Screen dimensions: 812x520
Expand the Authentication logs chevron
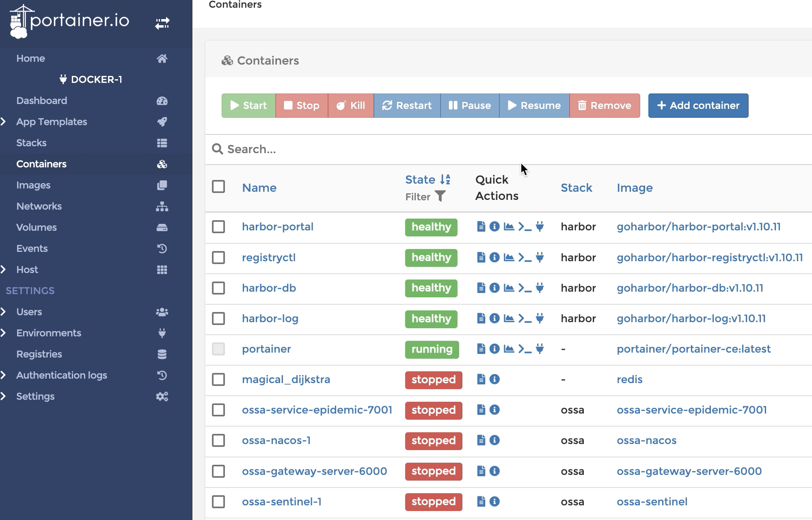pyautogui.click(x=3, y=375)
